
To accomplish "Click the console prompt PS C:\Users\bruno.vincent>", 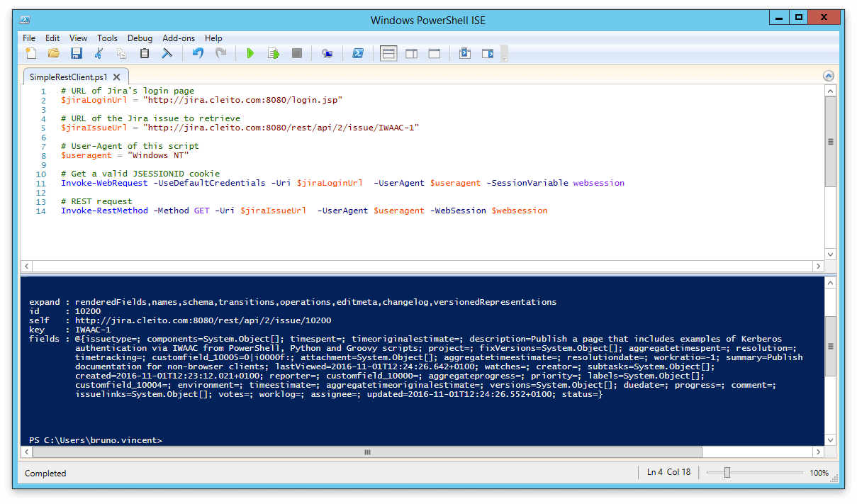I will (x=96, y=440).
